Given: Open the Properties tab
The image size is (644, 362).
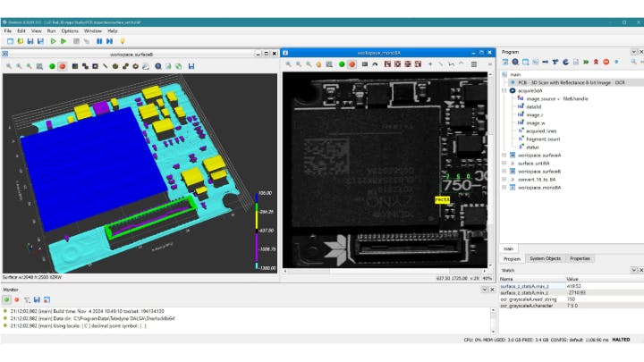Looking at the screenshot, I should [580, 258].
